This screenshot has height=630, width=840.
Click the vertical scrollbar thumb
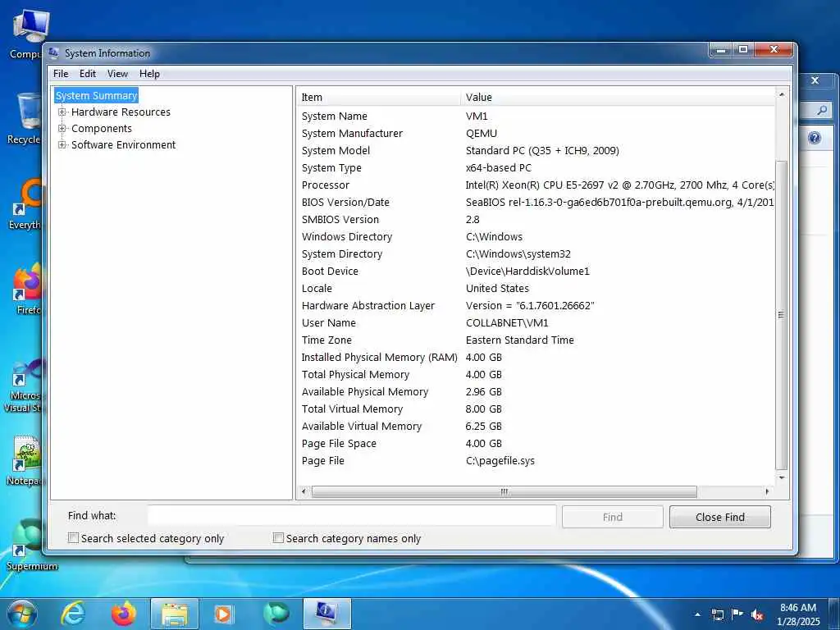click(782, 315)
